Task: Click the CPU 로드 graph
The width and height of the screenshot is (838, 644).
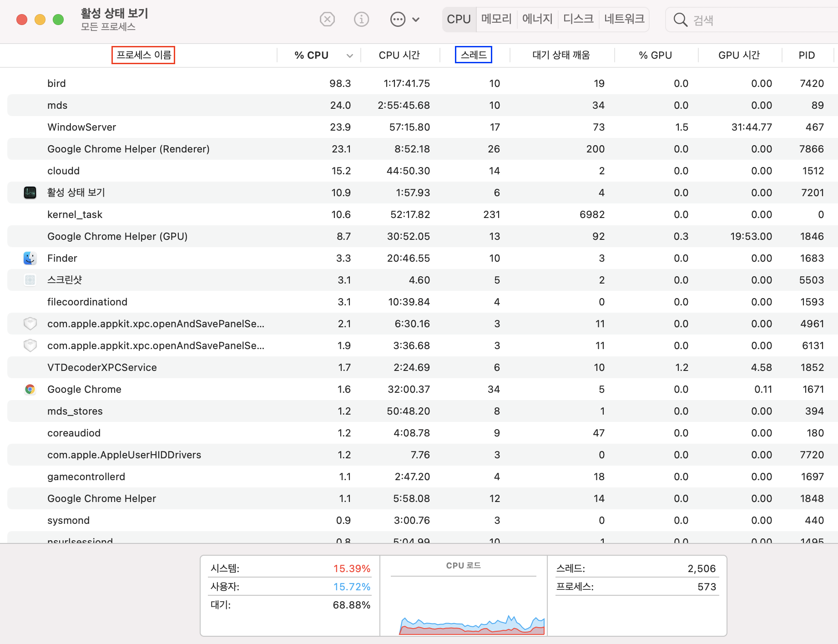Action: point(463,605)
